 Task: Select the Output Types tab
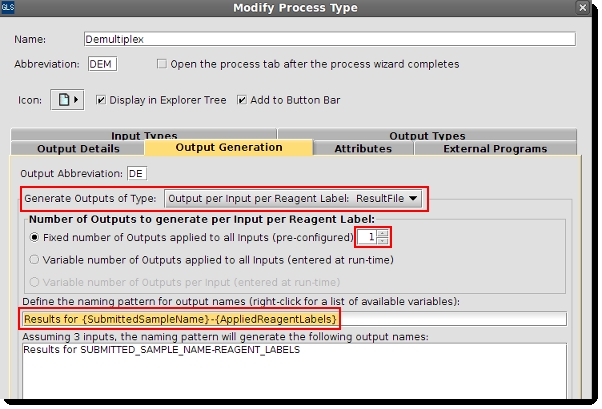click(426, 135)
